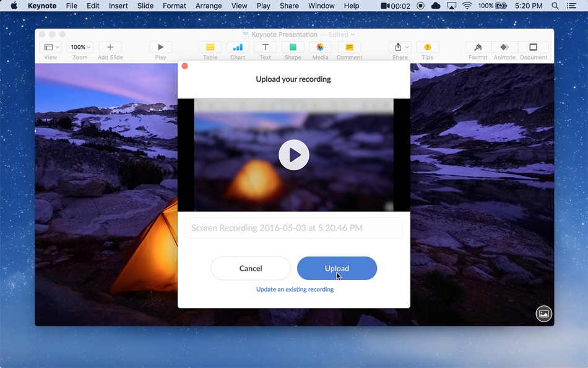This screenshot has height=368, width=588.
Task: Open the Shape picker
Action: coord(293,47)
